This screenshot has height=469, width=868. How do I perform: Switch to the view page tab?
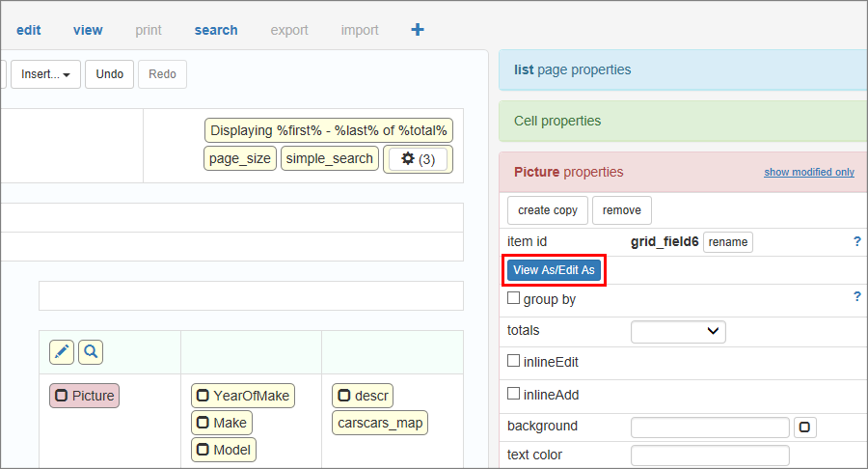88,30
